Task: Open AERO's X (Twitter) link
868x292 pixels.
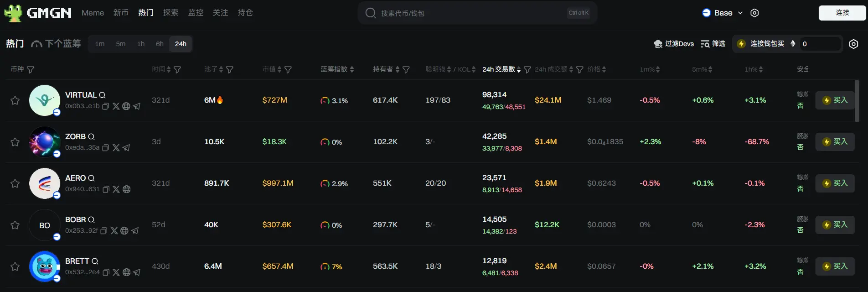Action: [x=116, y=189]
